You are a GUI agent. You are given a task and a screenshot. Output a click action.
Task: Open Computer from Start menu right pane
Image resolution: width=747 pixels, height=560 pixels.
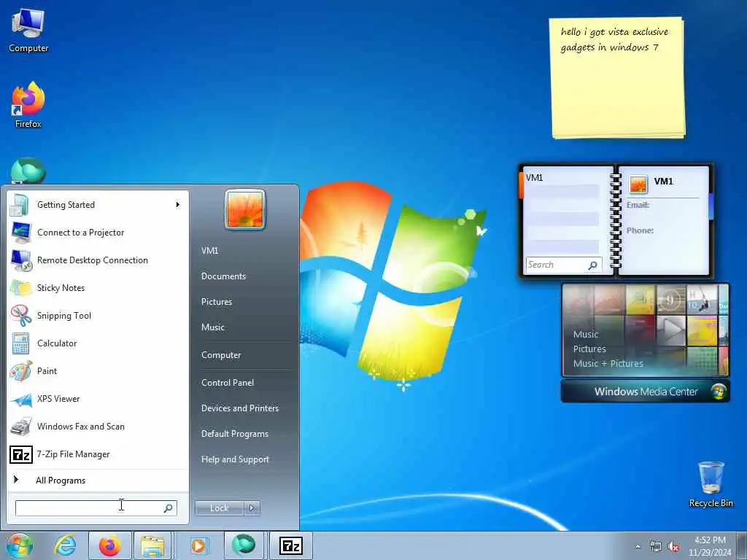click(221, 355)
